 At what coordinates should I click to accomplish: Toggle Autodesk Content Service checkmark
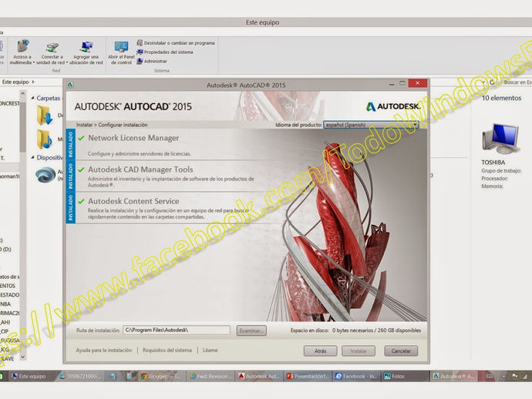[81, 201]
